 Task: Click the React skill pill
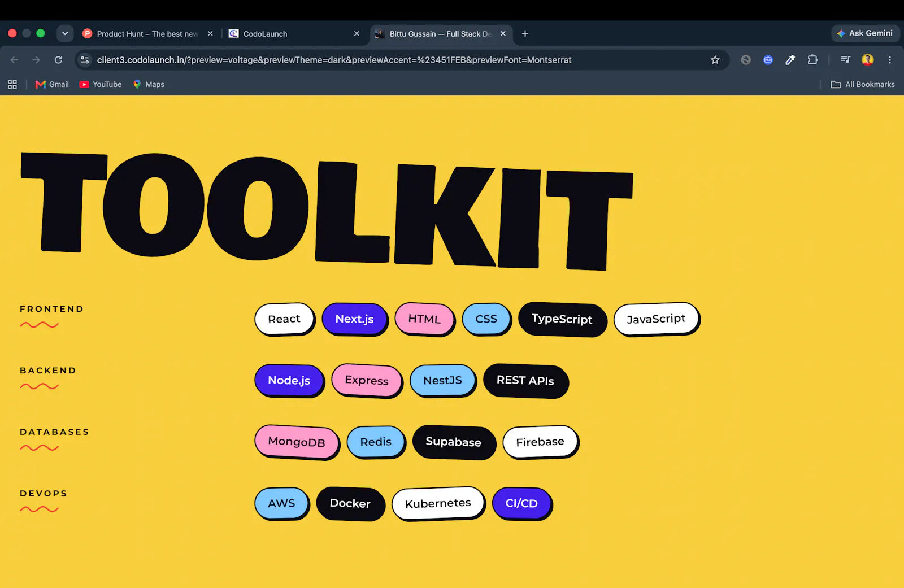coord(284,319)
